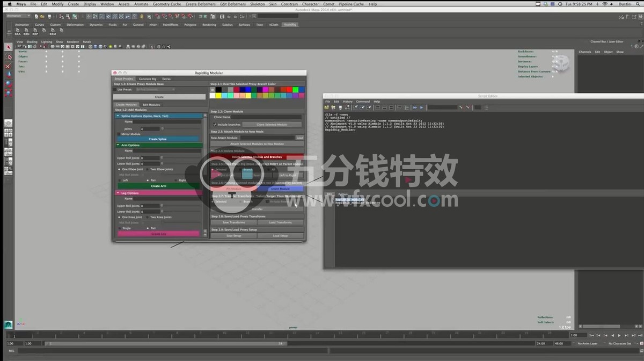Click the Create Arm button
Screen dimensions: 644x361
click(158, 186)
